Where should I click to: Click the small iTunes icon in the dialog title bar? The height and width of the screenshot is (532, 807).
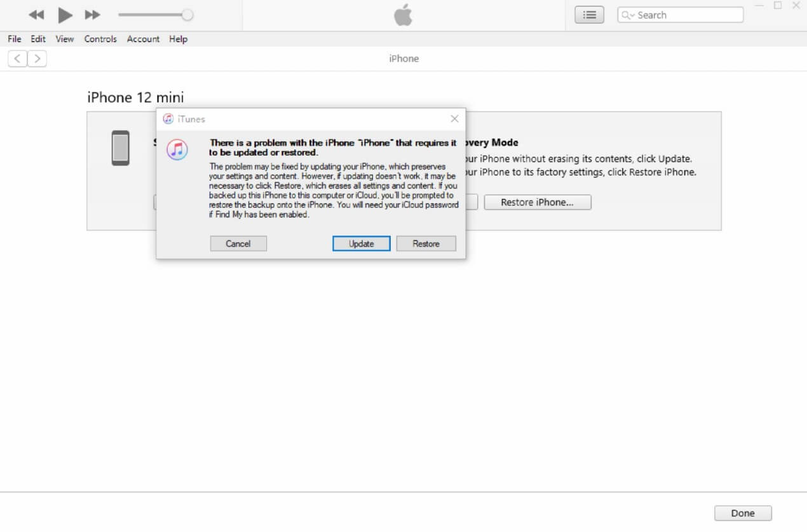(x=168, y=119)
